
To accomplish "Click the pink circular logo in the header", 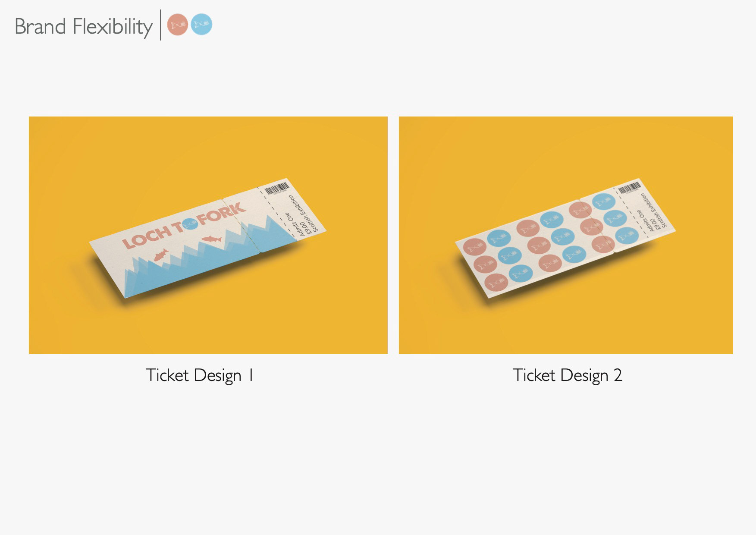I will [x=178, y=25].
